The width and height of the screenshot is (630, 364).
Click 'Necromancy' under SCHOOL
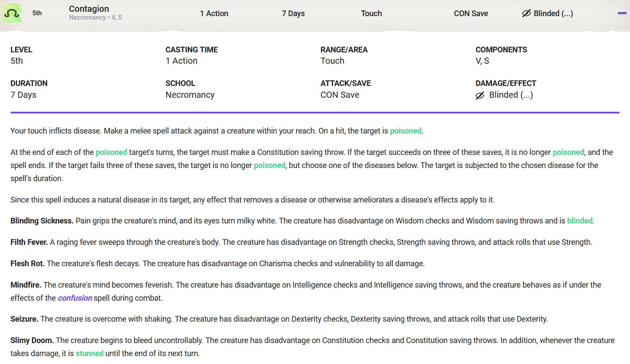pyautogui.click(x=190, y=95)
